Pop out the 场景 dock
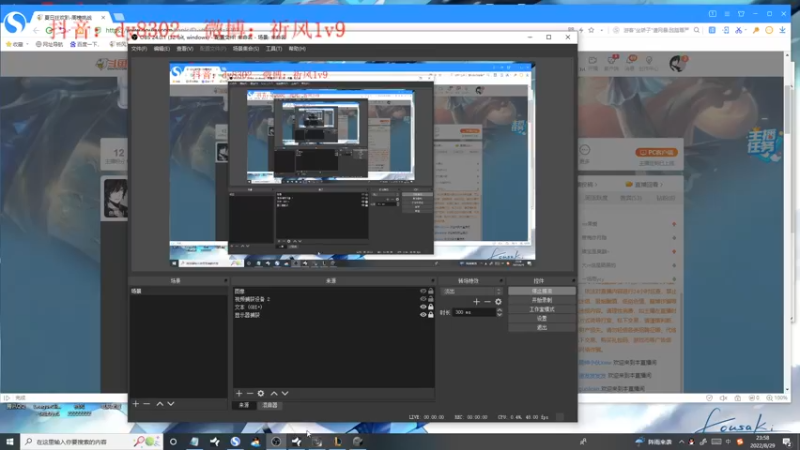 (x=225, y=281)
